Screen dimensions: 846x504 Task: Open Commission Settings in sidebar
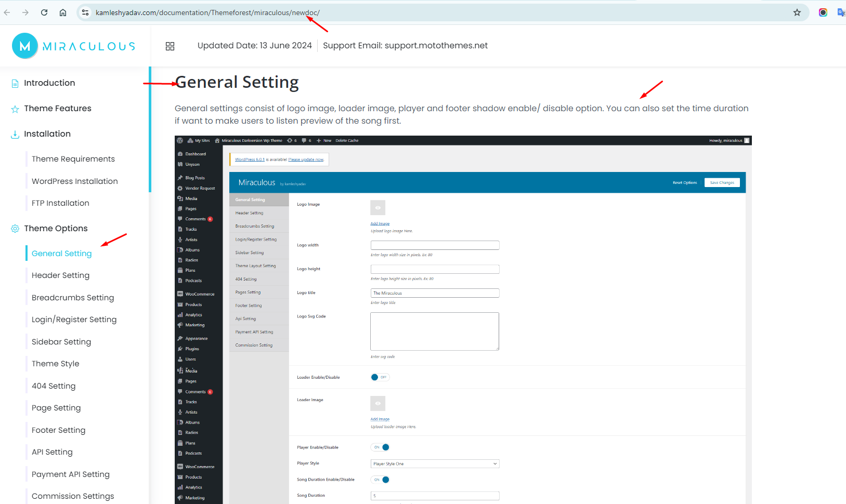point(73,496)
